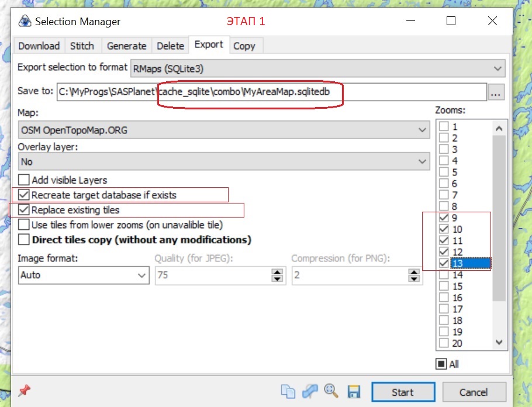Image resolution: width=532 pixels, height=407 pixels.
Task: Click the floppy disk save icon
Action: [x=354, y=392]
